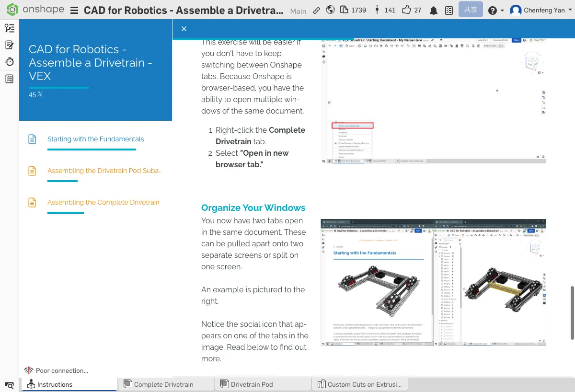Screen dimensions: 575x392
Task: Close the lesson panel with the X
Action: 184,29
